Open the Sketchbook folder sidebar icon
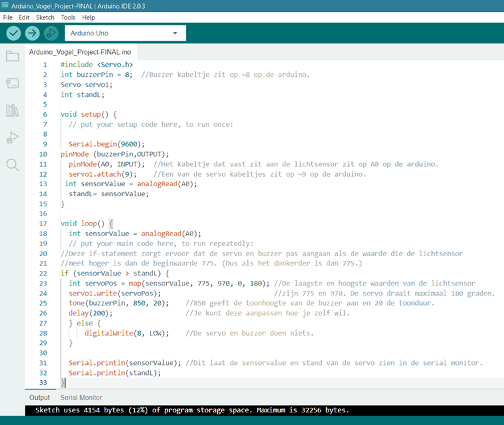The height and width of the screenshot is (425, 504). [x=13, y=56]
